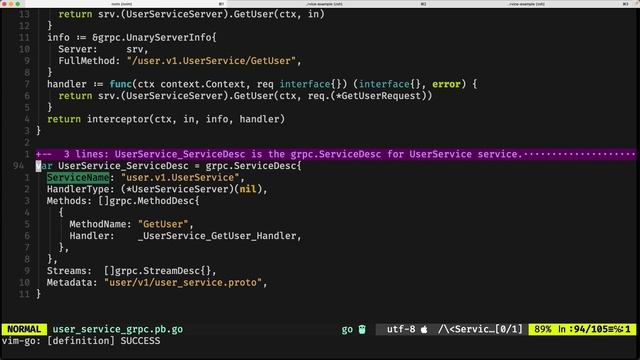Click "user/v1/user_service.proto" string
The height and width of the screenshot is (360, 640).
click(x=183, y=283)
